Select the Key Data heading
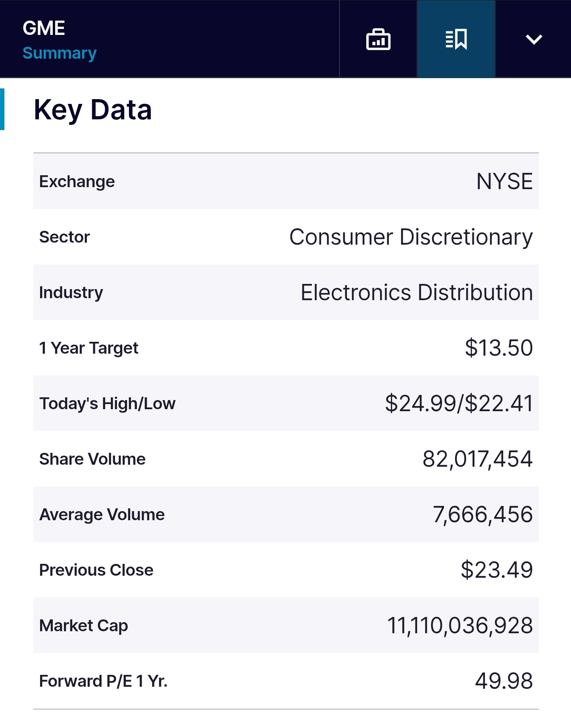571x728 pixels. pos(93,110)
